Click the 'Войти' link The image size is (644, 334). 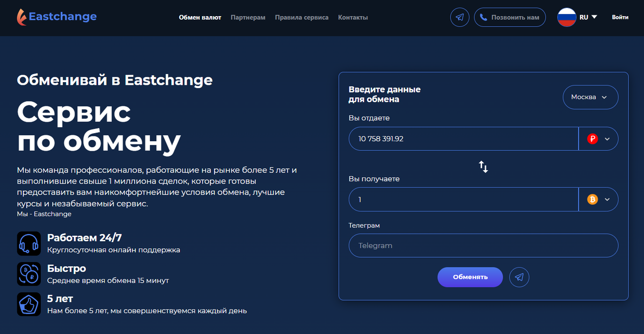[x=620, y=17]
